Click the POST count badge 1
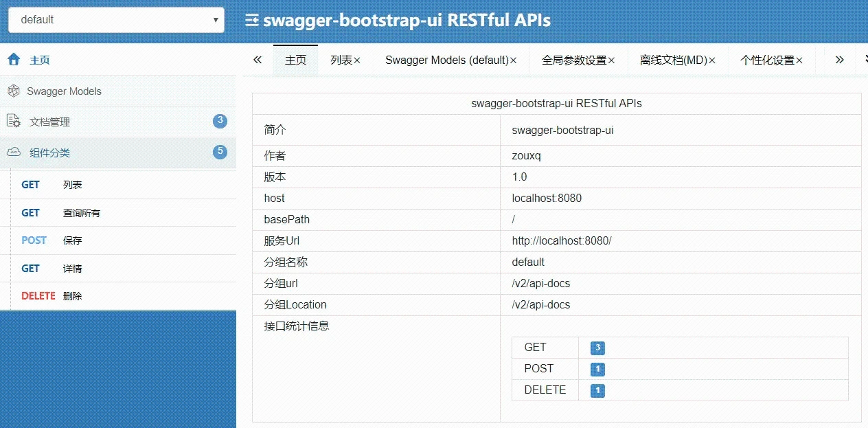868x428 pixels. (x=597, y=370)
